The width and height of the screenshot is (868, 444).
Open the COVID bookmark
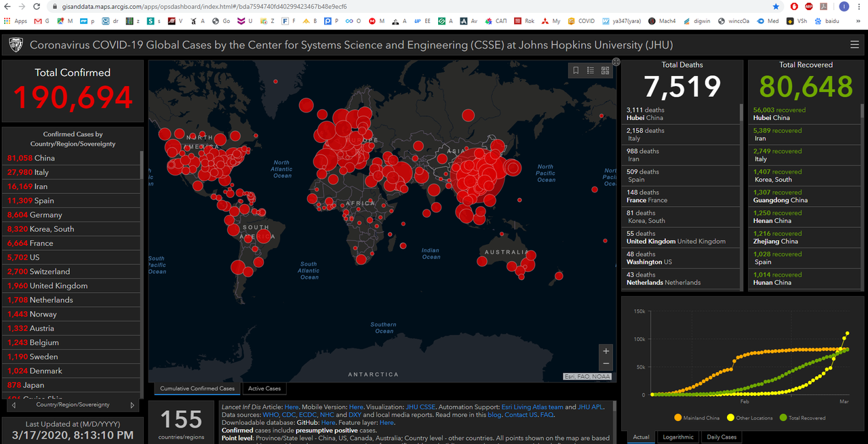click(x=582, y=21)
